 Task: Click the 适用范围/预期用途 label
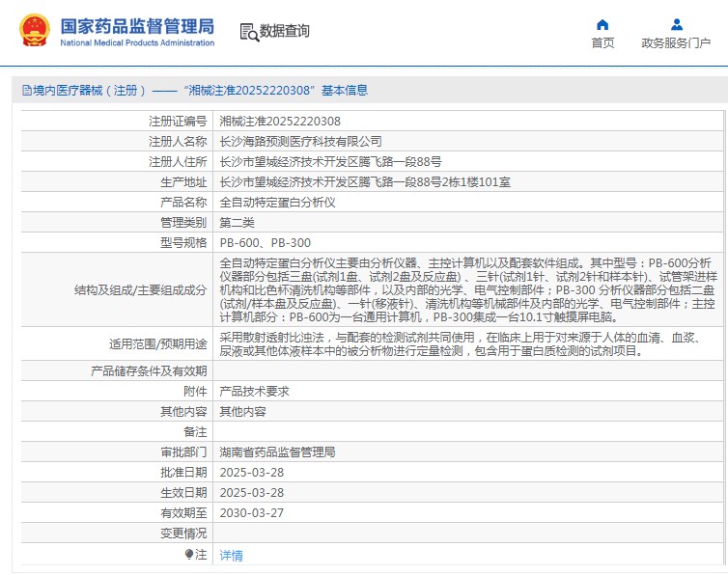tap(158, 344)
